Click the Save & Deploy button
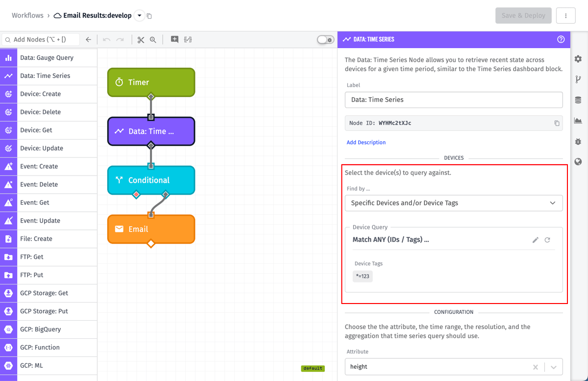Image resolution: width=588 pixels, height=381 pixels. [523, 16]
